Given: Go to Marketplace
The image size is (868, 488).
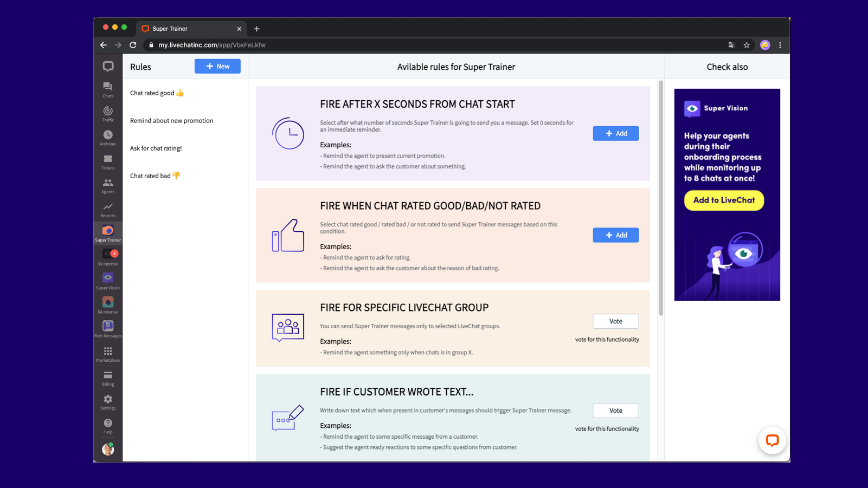Looking at the screenshot, I should [108, 354].
